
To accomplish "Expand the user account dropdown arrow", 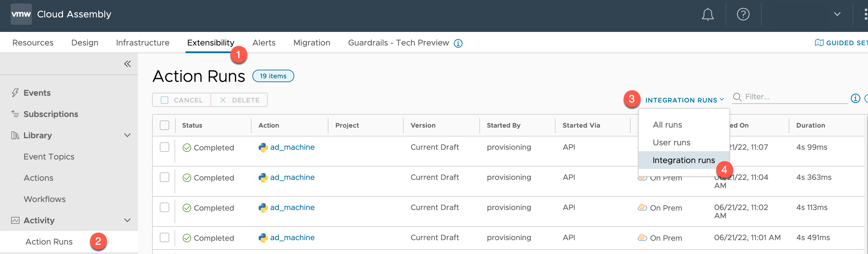I will (837, 14).
